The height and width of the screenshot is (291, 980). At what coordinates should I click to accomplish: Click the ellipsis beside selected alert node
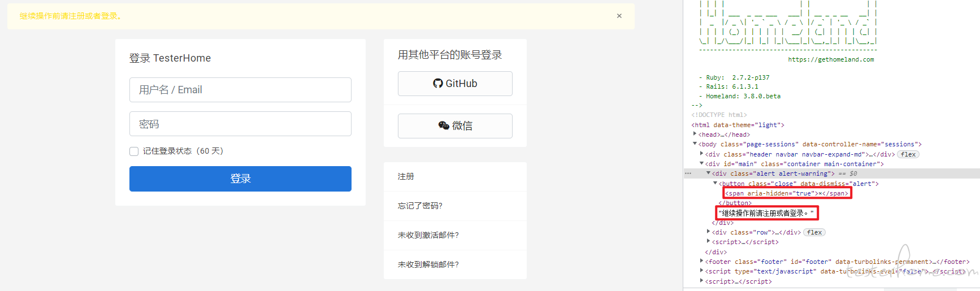(688, 173)
